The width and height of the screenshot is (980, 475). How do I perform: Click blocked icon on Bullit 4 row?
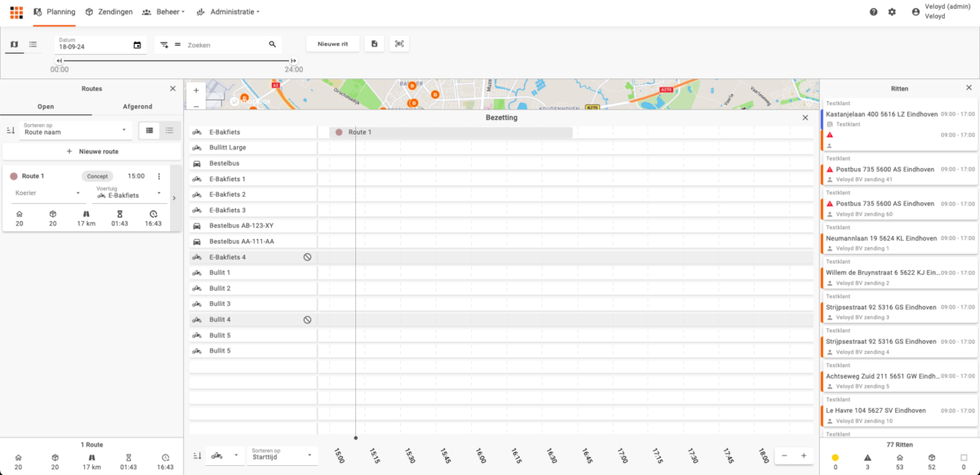pyautogui.click(x=307, y=320)
